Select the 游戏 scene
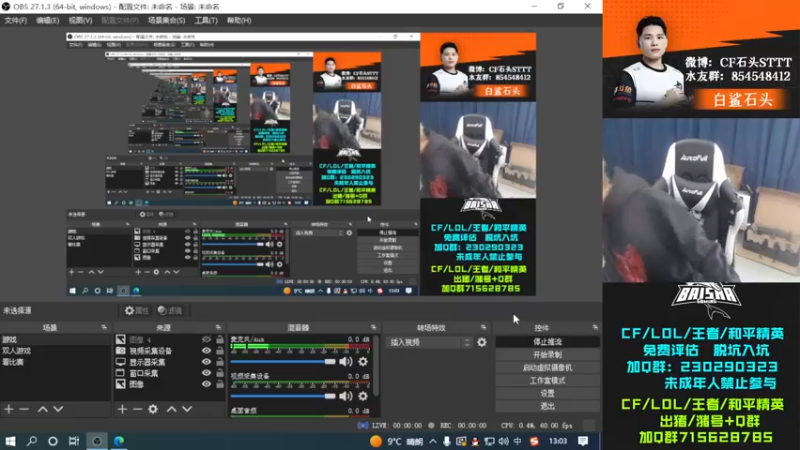 tap(55, 339)
